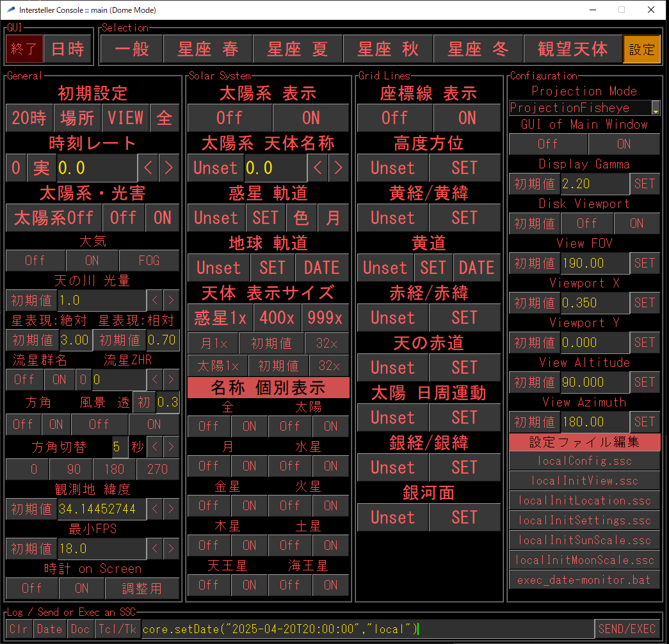Viewport: 669px width, 644px height.
Task: Increase minimum FPS arrow
Action: (x=171, y=549)
